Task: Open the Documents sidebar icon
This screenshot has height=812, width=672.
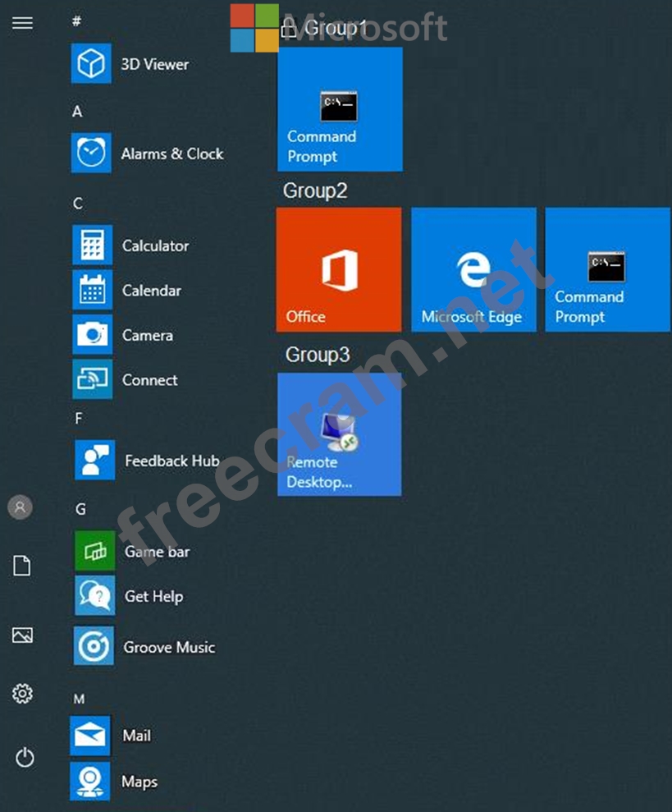Action: click(22, 566)
